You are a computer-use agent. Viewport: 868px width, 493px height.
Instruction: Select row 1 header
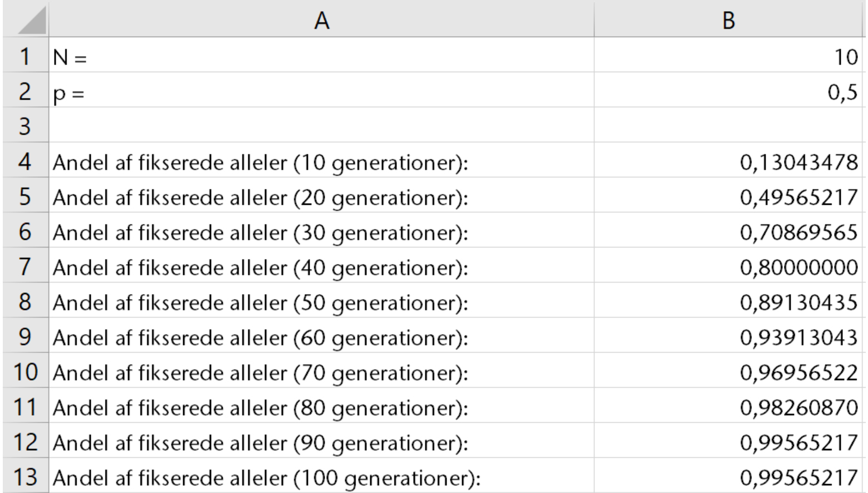coord(25,56)
